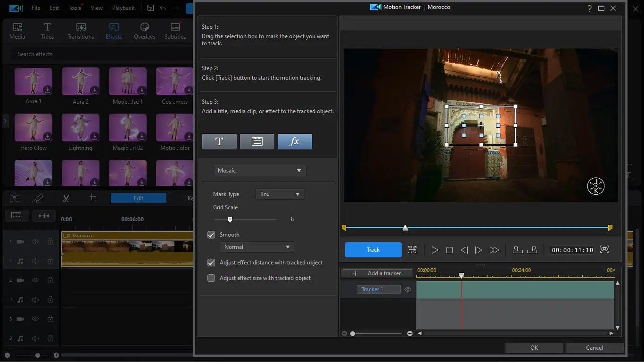Select the fx effect button
This screenshot has height=362, width=644.
(x=295, y=142)
